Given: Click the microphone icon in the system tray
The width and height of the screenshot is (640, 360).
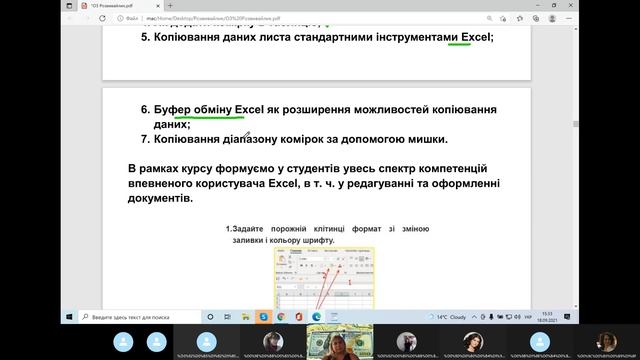Looking at the screenshot, I should click(491, 317).
